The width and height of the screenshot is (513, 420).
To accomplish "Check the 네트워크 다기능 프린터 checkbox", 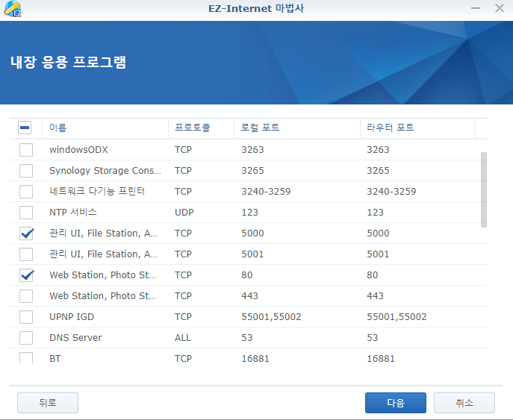I will [26, 192].
